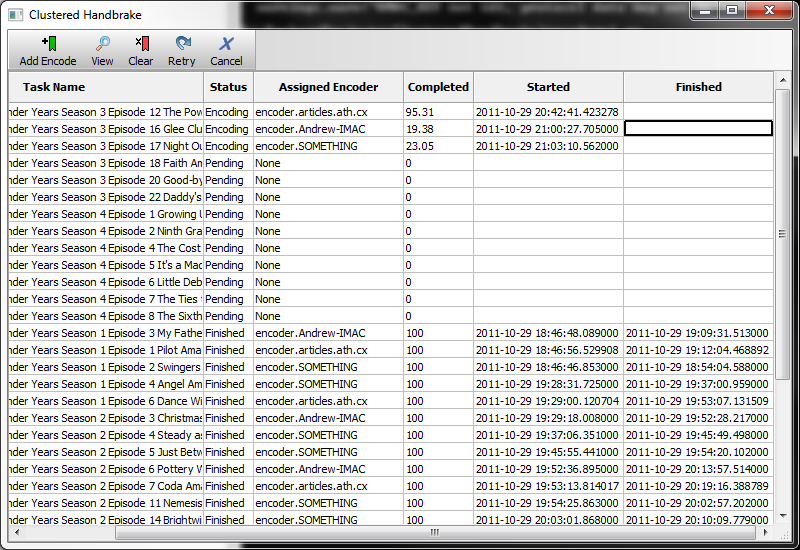
Task: Open the View magnifier tool
Action: [103, 44]
